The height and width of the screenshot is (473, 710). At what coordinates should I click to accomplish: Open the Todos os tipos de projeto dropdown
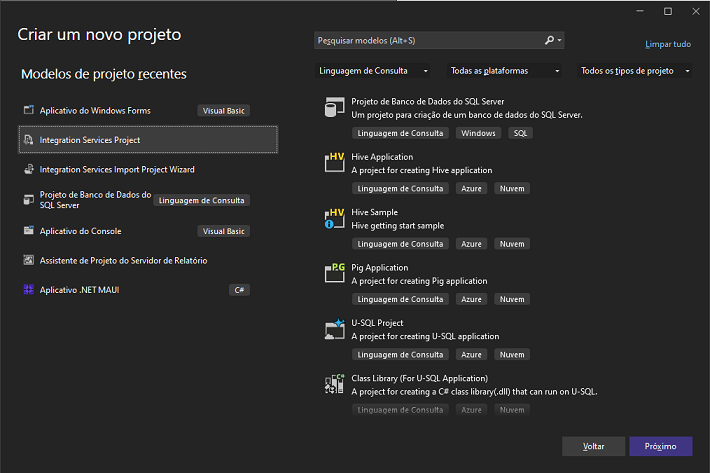(634, 71)
